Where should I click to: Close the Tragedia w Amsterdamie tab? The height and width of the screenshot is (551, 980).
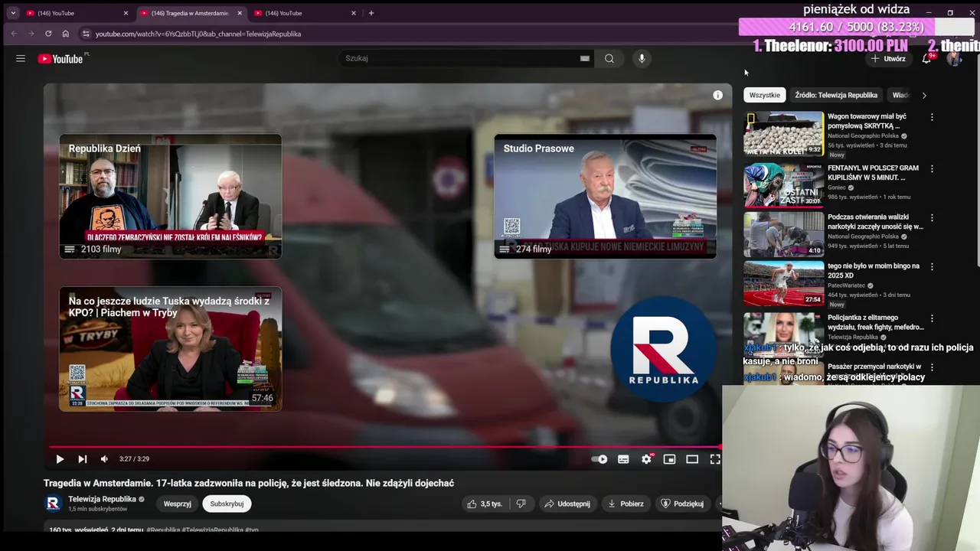click(x=240, y=13)
